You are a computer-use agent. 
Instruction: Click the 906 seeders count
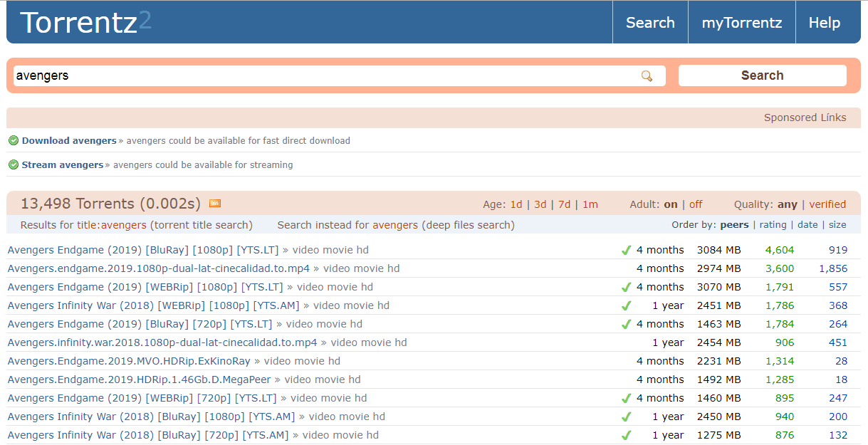(785, 342)
